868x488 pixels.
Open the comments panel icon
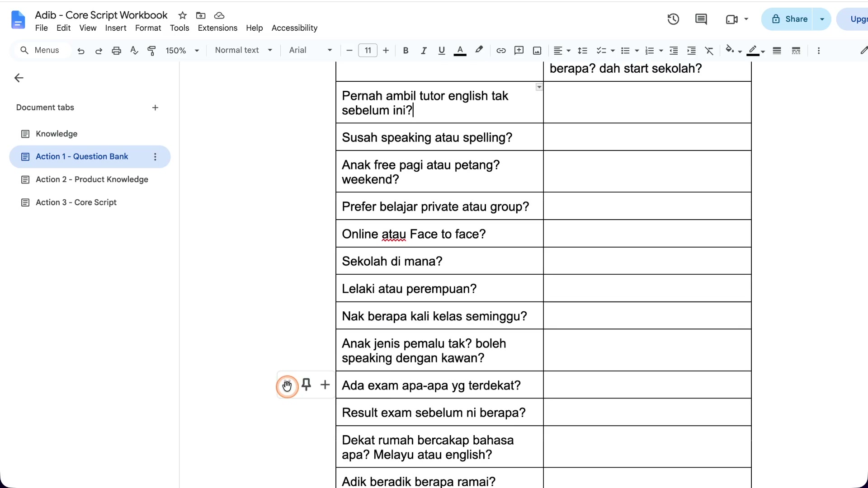click(x=701, y=19)
